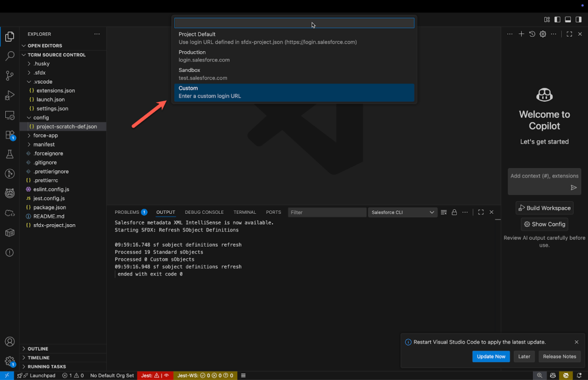Viewport: 588px width, 380px height.
Task: Open the Testing flask view
Action: (10, 154)
